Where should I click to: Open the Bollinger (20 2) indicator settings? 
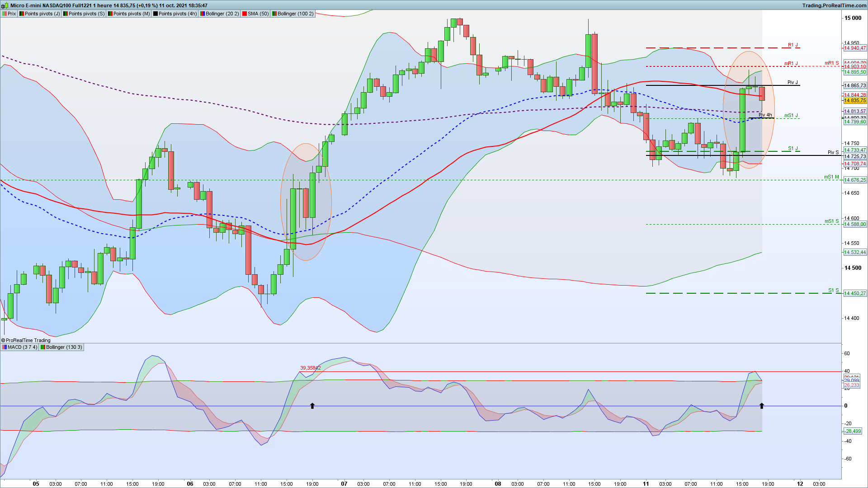[222, 14]
